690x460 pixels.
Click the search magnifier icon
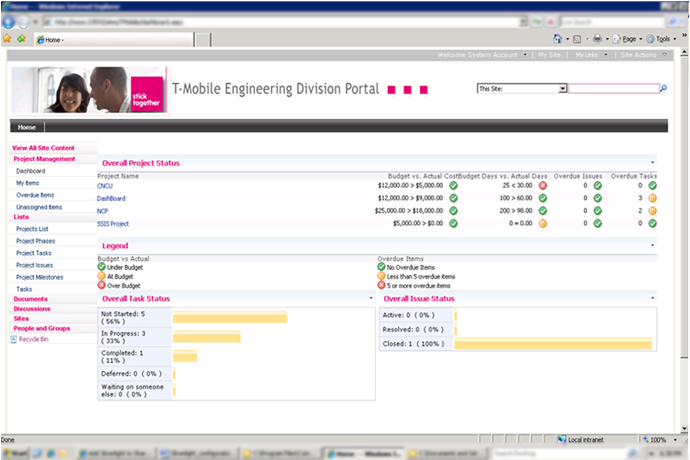pos(663,88)
